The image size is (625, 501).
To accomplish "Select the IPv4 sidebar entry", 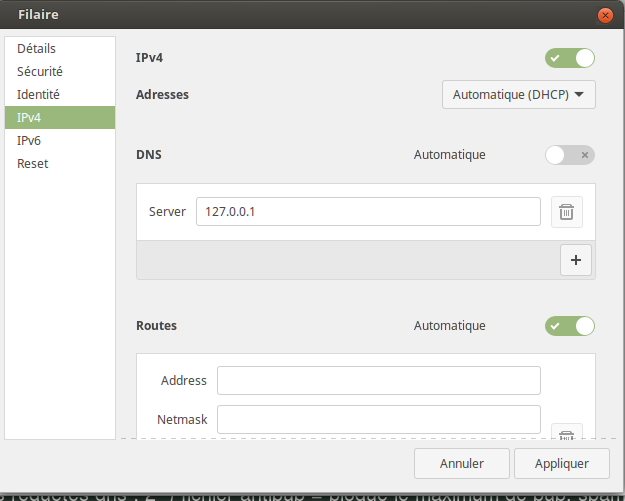I will tap(30, 117).
